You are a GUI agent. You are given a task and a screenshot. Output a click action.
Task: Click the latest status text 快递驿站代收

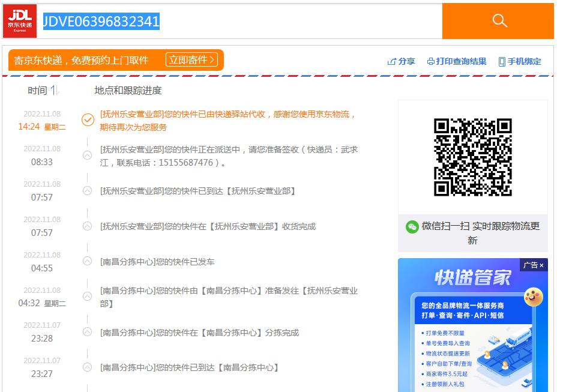point(240,115)
